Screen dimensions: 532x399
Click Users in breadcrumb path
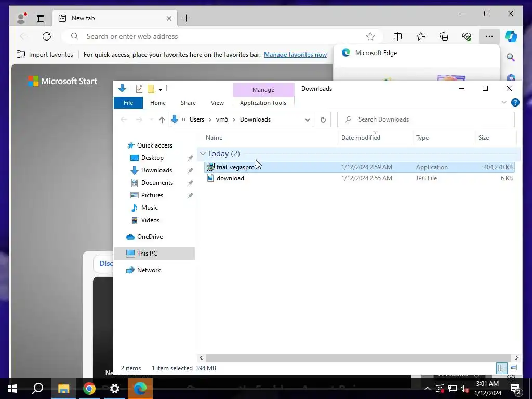pos(197,119)
